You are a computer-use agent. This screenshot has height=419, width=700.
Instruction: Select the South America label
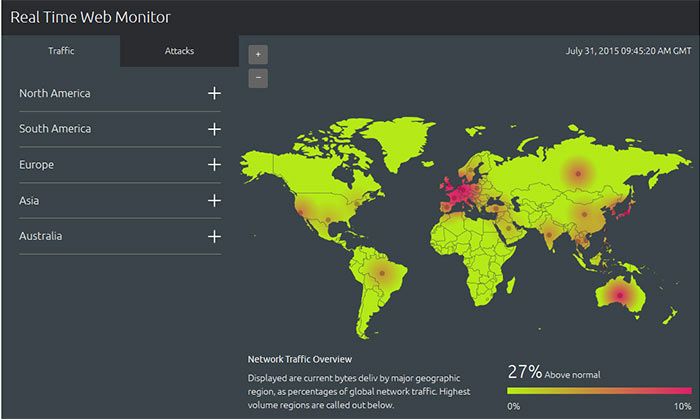coord(55,129)
